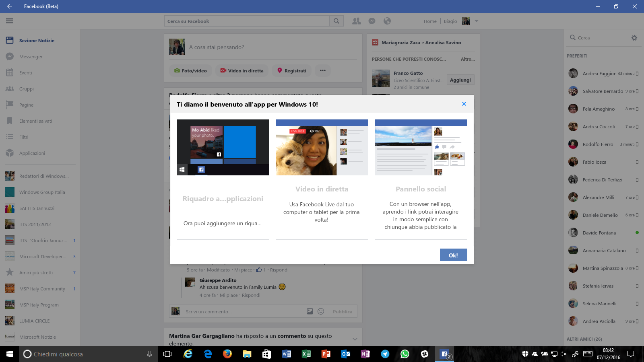
Task: Open Telegram from taskbar
Action: [x=385, y=354]
